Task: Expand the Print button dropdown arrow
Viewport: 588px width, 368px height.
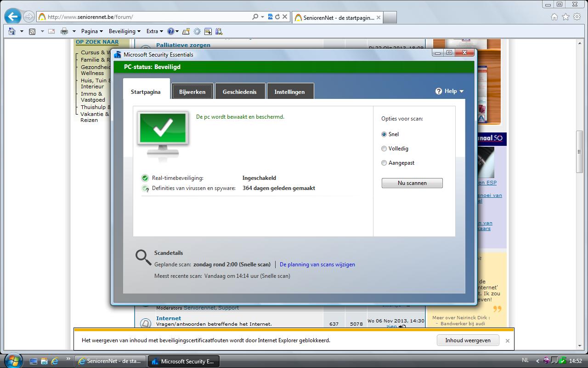Action: pos(74,31)
